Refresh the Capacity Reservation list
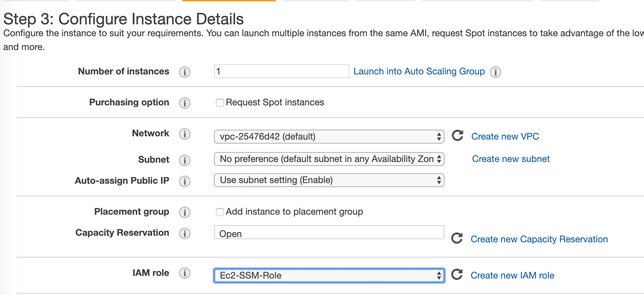The image size is (644, 295). pos(457,238)
